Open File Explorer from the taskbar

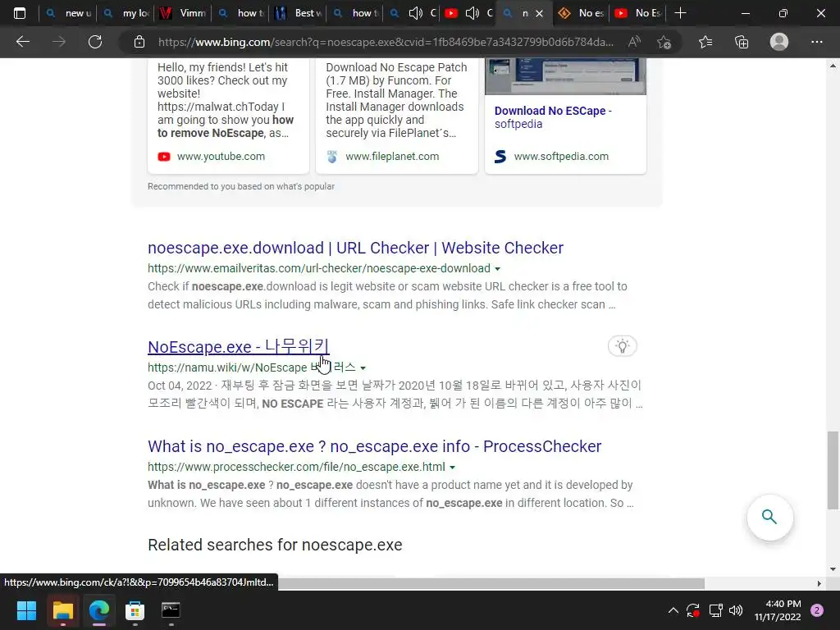62,610
